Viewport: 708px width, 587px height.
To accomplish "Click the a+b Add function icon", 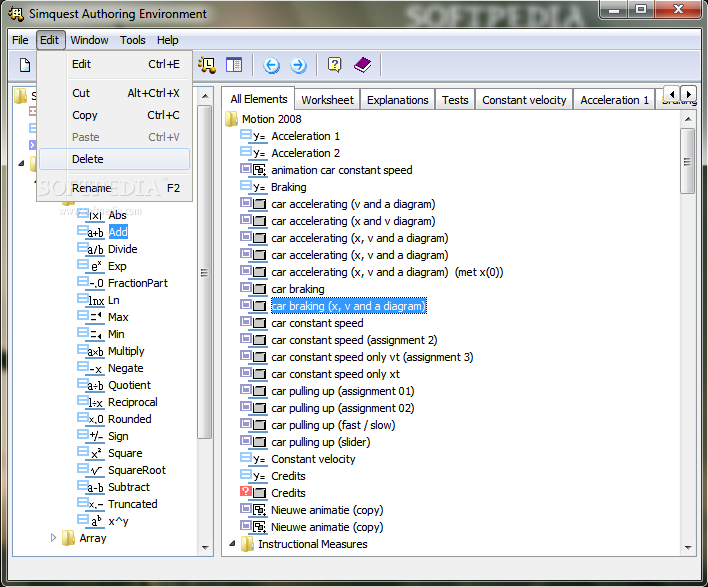I will tap(90, 232).
